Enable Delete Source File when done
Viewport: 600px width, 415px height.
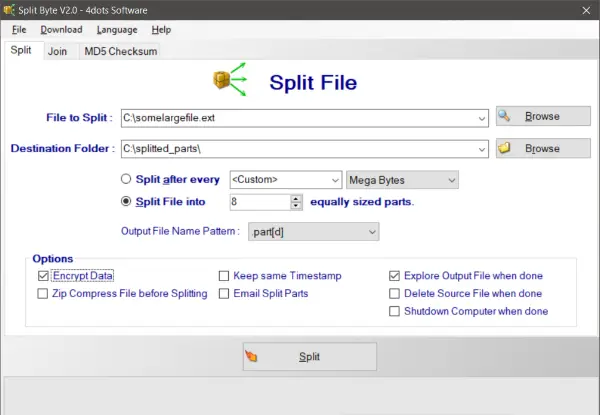click(x=395, y=293)
